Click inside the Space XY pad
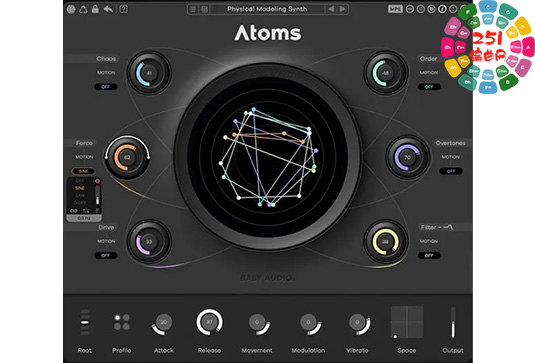The width and height of the screenshot is (535, 363). tap(407, 322)
